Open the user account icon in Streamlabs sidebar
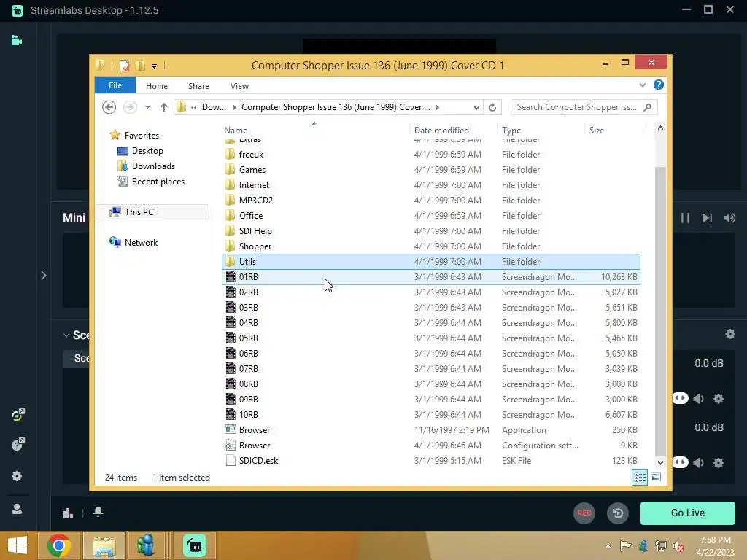Image resolution: width=747 pixels, height=560 pixels. (x=17, y=509)
